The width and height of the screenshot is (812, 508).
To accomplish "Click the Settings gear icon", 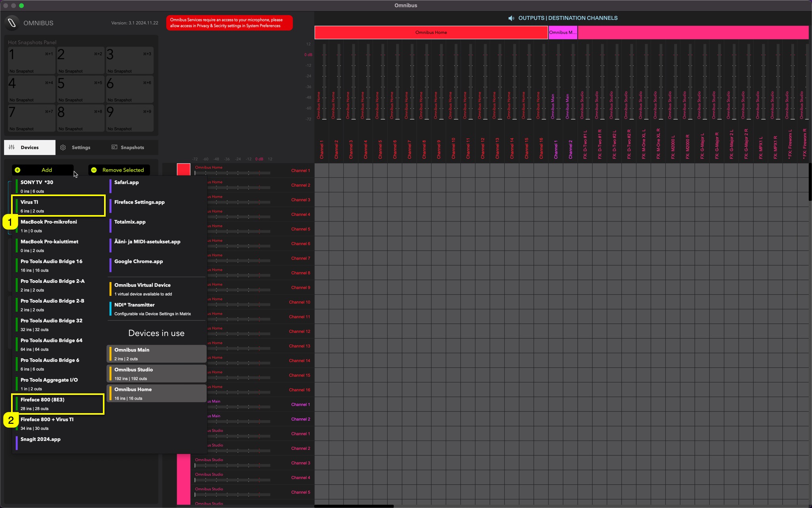I will click(63, 147).
